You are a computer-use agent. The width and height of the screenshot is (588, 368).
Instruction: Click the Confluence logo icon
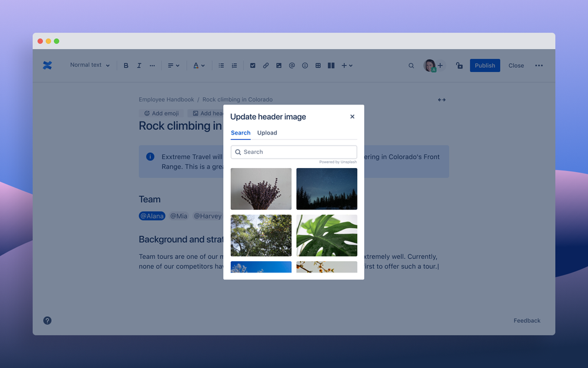click(x=47, y=65)
